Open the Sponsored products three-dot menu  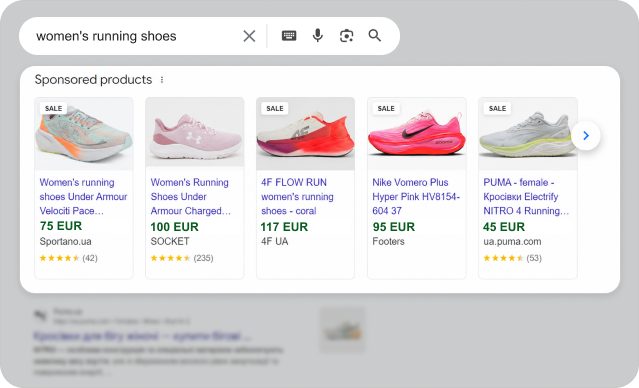(162, 80)
